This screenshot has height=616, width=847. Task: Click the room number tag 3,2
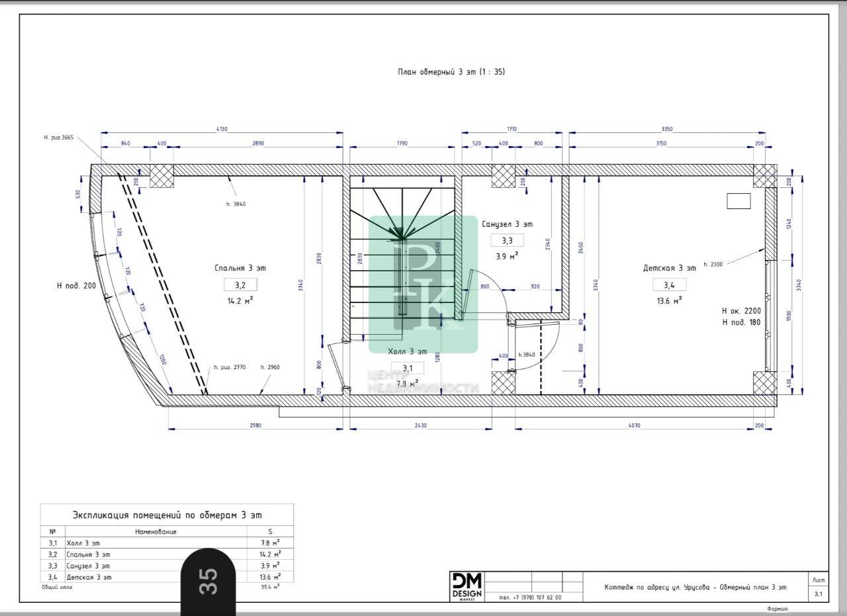[x=240, y=285]
